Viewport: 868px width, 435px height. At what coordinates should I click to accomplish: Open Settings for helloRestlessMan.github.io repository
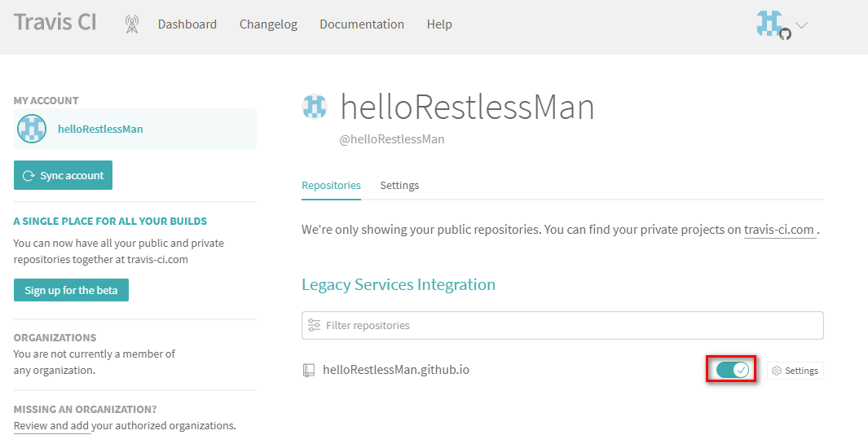(x=795, y=371)
